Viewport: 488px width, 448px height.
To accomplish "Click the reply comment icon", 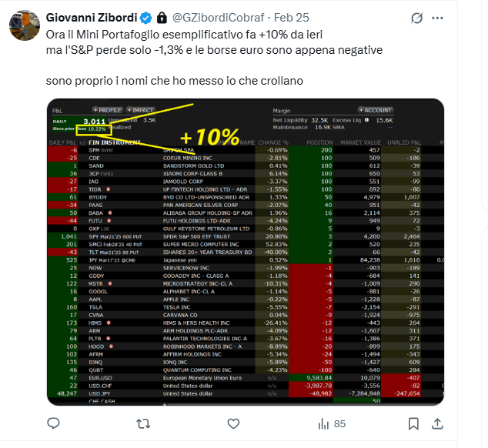I will [x=53, y=423].
